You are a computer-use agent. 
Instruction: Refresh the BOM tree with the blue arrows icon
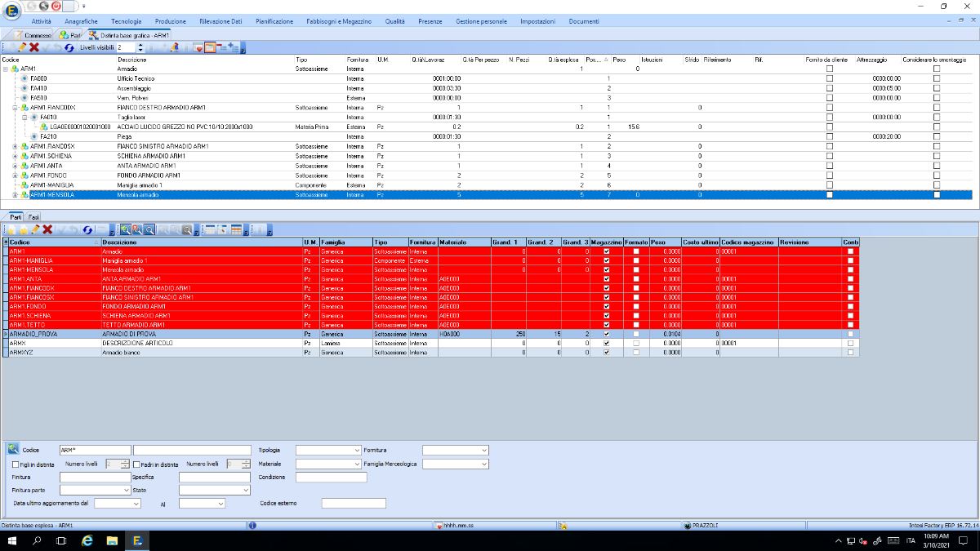pyautogui.click(x=69, y=47)
